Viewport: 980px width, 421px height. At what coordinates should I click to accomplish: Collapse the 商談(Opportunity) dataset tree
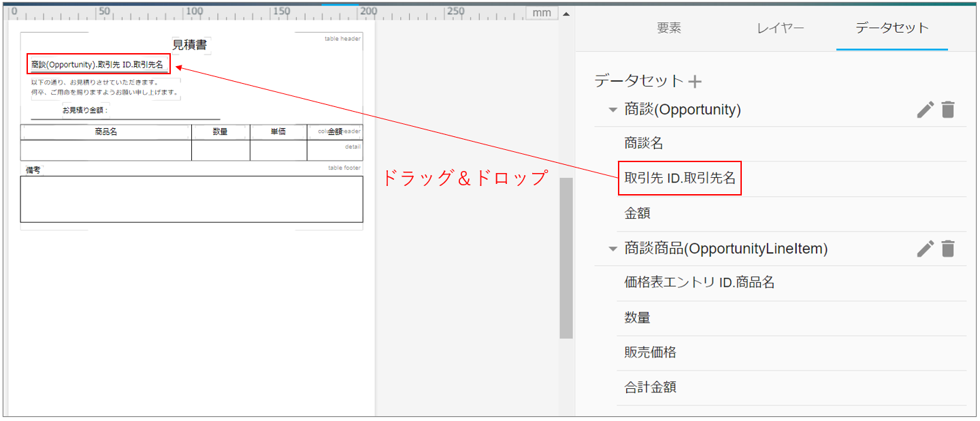pos(612,110)
